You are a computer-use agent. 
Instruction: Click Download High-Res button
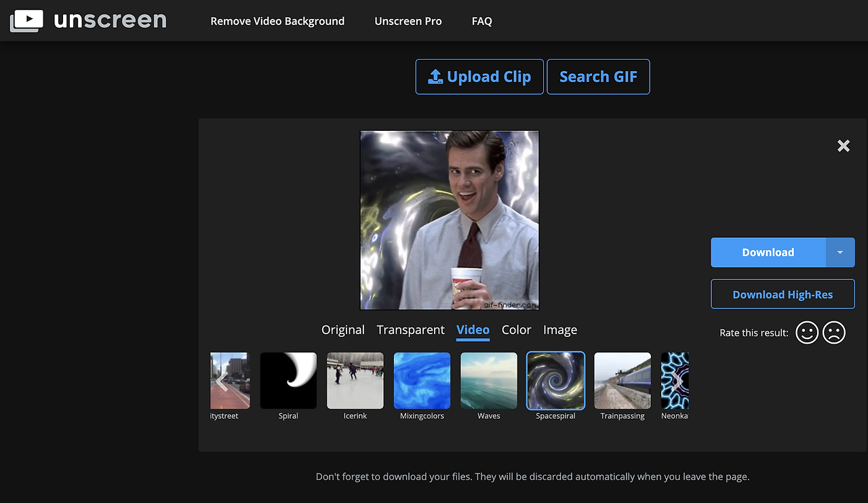[x=783, y=294]
